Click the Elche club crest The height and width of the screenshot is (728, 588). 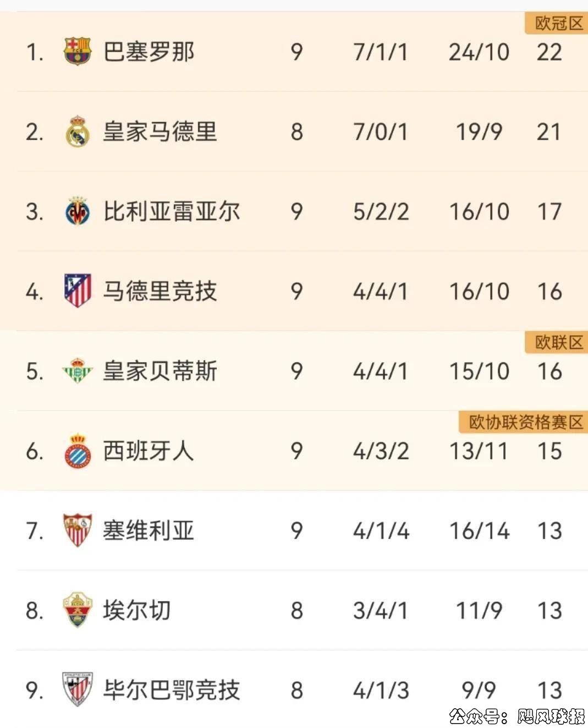point(77,610)
